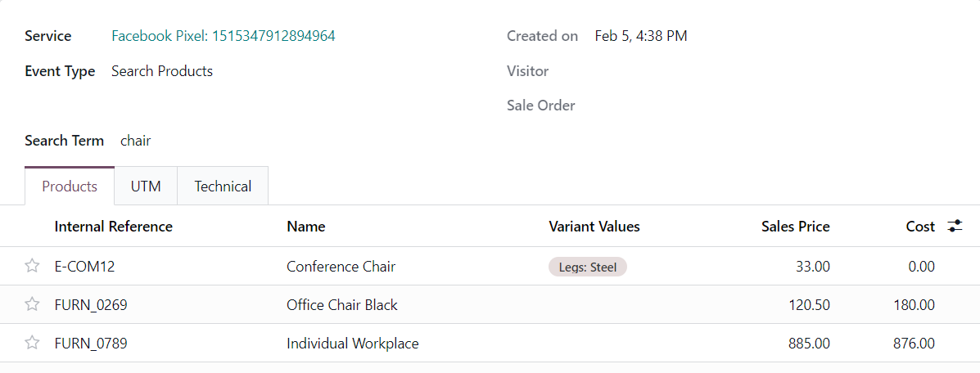The width and height of the screenshot is (980, 373).
Task: Mark FURN_0789 as favorite with star
Action: click(32, 343)
